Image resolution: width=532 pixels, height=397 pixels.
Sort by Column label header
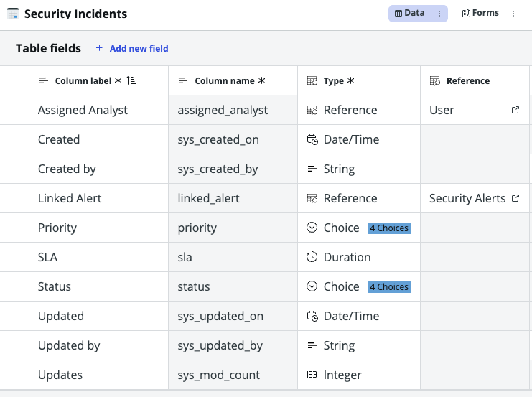[x=99, y=80]
